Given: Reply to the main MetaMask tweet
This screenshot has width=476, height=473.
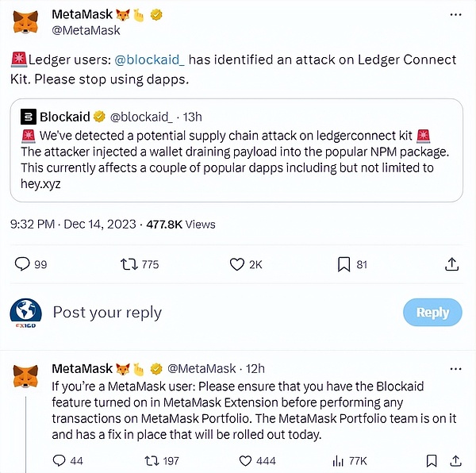Looking at the screenshot, I should pos(23,264).
